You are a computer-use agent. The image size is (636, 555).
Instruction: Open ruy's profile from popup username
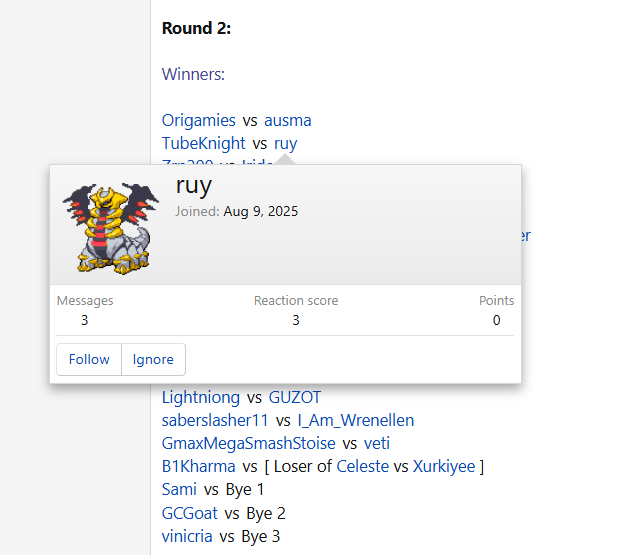pyautogui.click(x=194, y=185)
